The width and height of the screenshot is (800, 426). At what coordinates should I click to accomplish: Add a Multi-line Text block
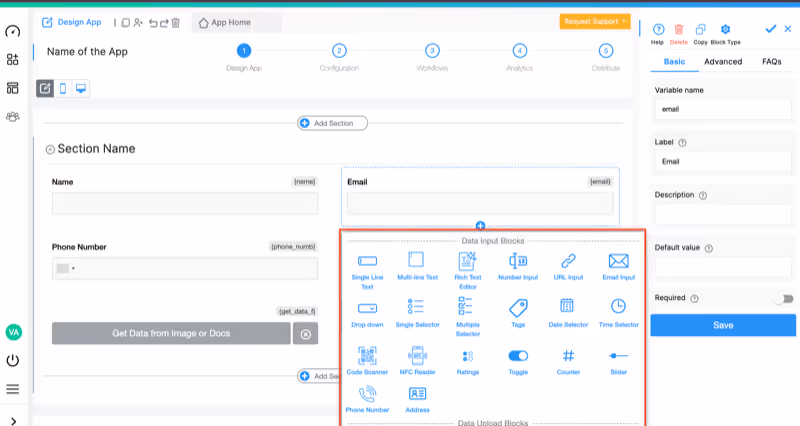[x=417, y=266]
